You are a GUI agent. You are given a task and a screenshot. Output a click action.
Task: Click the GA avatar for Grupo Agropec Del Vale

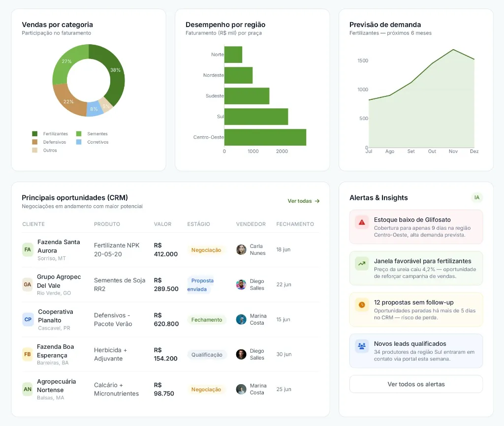28,285
